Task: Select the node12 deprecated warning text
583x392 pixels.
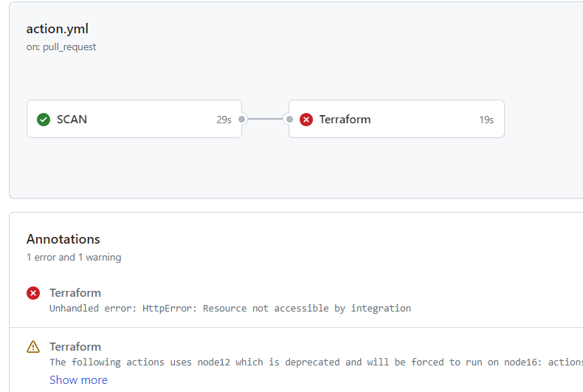Action: coord(316,362)
